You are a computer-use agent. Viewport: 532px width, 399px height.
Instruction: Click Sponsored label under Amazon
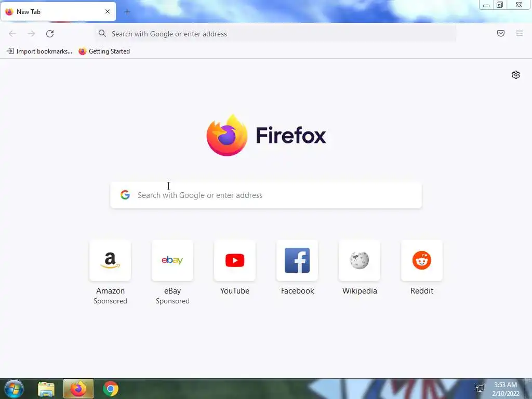(110, 301)
